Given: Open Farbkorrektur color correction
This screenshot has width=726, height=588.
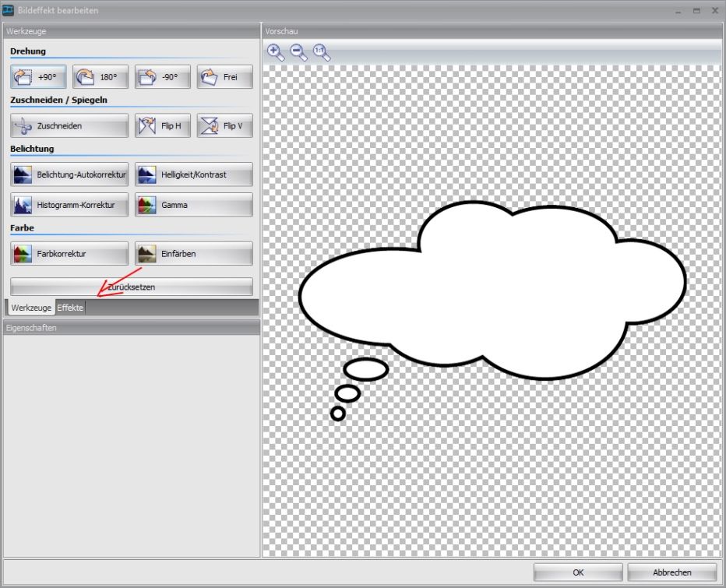Looking at the screenshot, I should tap(69, 254).
